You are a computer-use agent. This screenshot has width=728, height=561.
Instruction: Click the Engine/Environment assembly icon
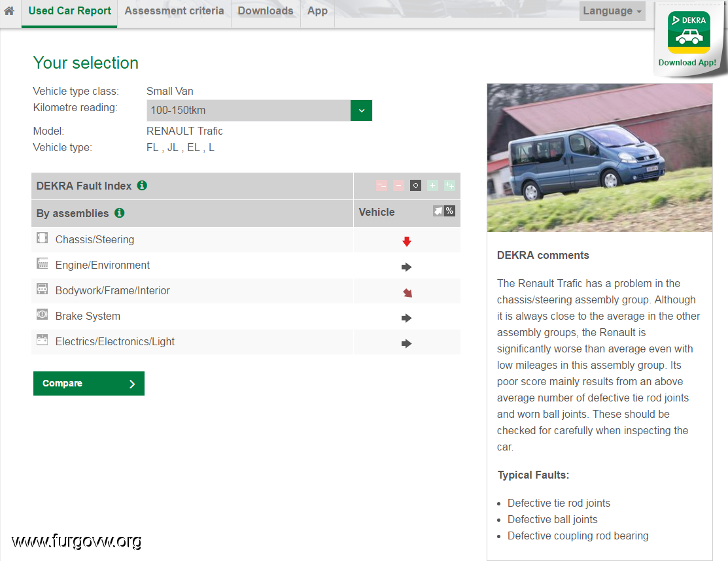tap(43, 263)
